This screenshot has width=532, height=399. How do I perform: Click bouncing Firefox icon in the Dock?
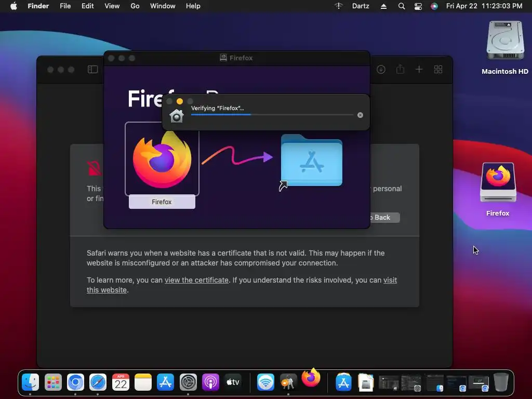311,377
